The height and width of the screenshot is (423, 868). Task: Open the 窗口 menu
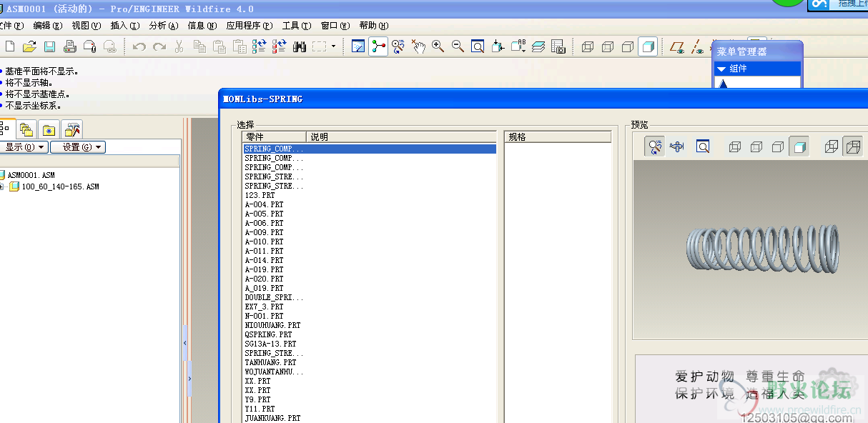click(x=335, y=26)
